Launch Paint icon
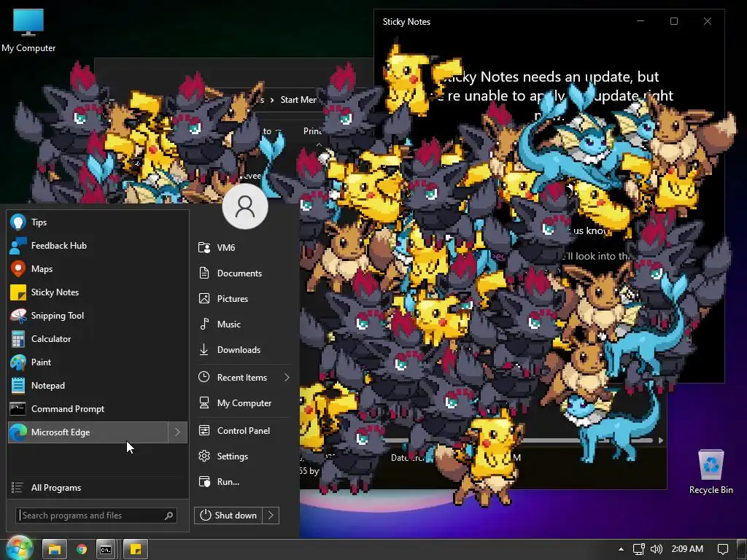Screen dimensions: 747x560 click(x=18, y=362)
